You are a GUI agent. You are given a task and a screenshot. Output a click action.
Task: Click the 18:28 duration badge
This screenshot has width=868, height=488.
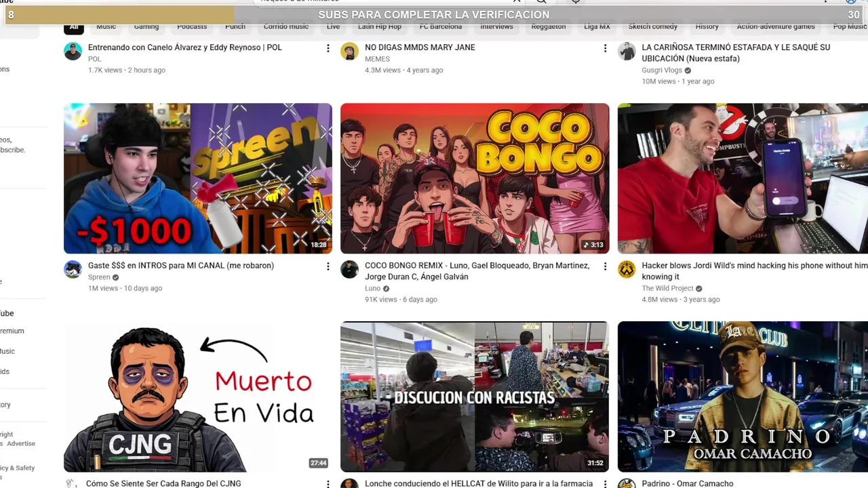319,245
